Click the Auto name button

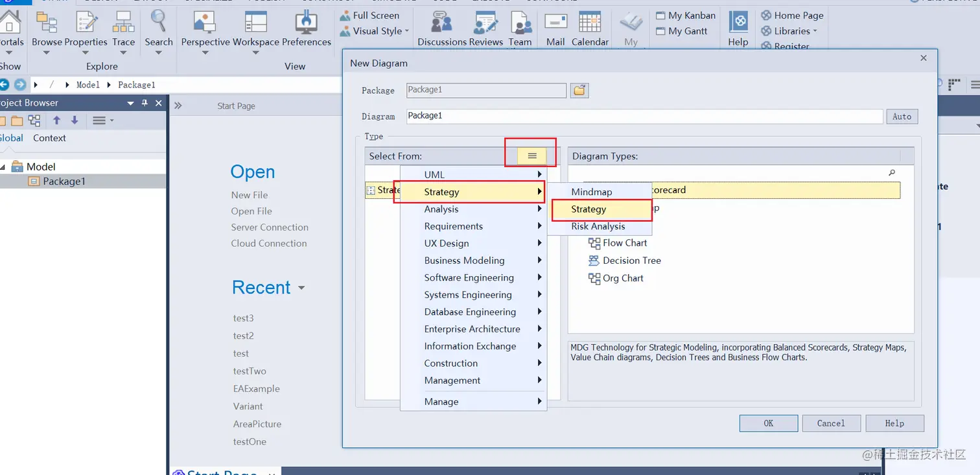902,117
